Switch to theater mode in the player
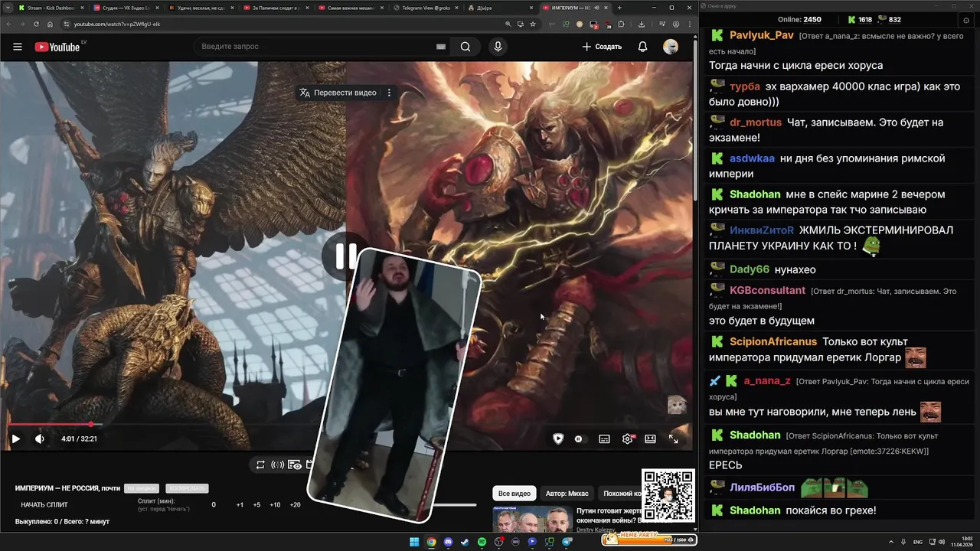This screenshot has width=980, height=551. [x=650, y=439]
